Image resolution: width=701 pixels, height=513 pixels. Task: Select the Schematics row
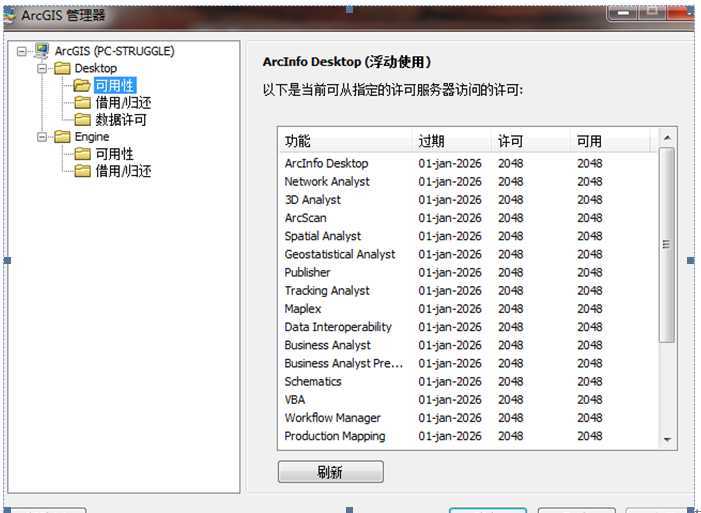[469, 382]
